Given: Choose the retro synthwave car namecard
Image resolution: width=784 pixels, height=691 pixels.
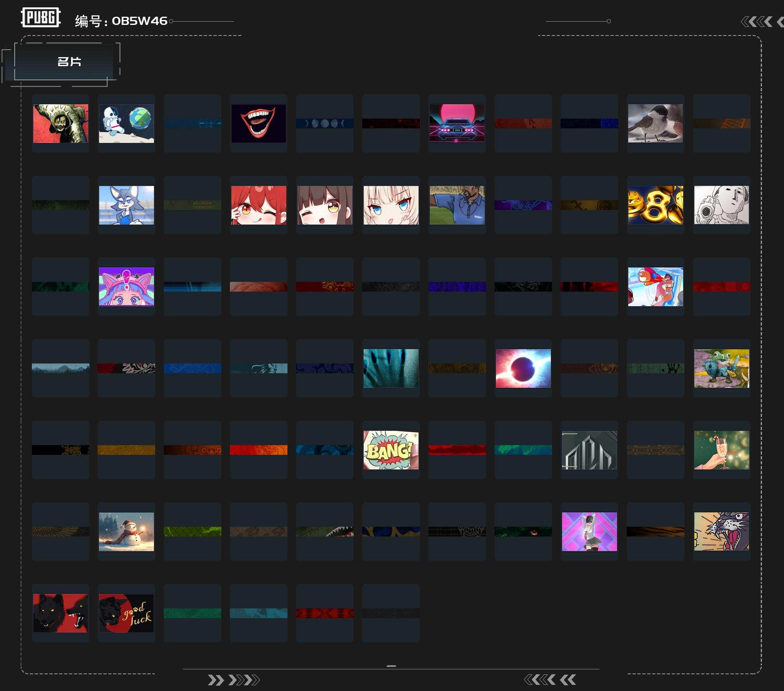Looking at the screenshot, I should 457,123.
